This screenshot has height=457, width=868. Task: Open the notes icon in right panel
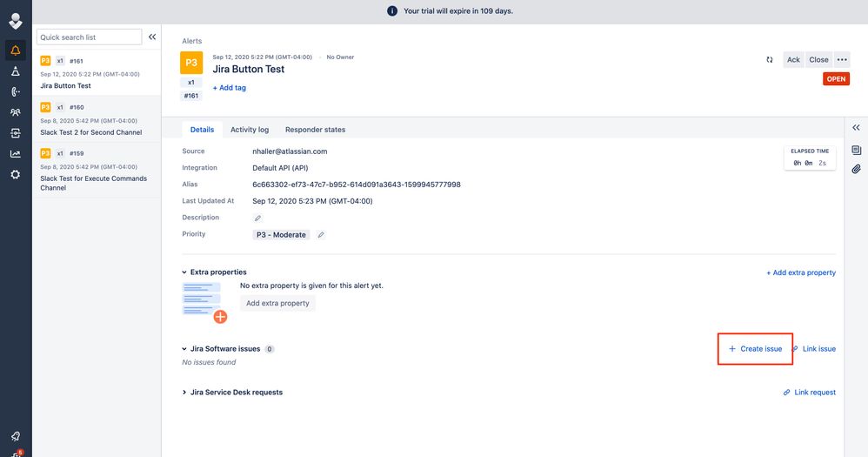coord(857,150)
